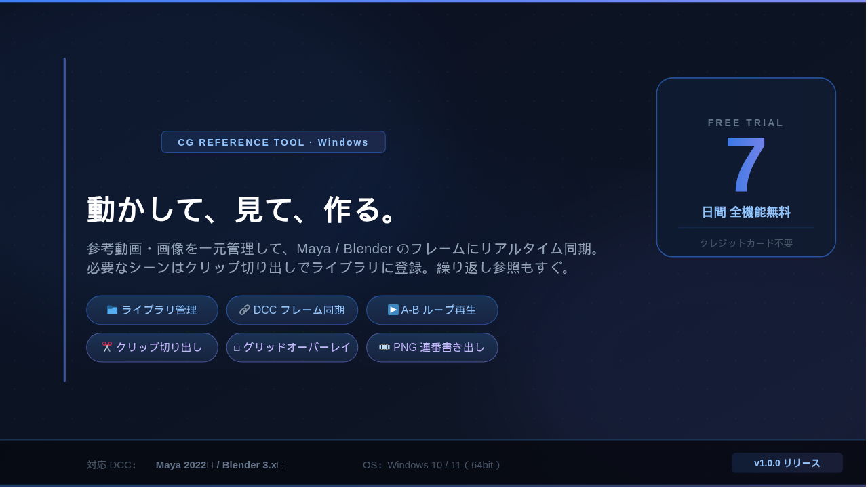The width and height of the screenshot is (868, 488).
Task: Click the grid icon in グリッドオーバーレイ pill
Action: click(x=237, y=348)
